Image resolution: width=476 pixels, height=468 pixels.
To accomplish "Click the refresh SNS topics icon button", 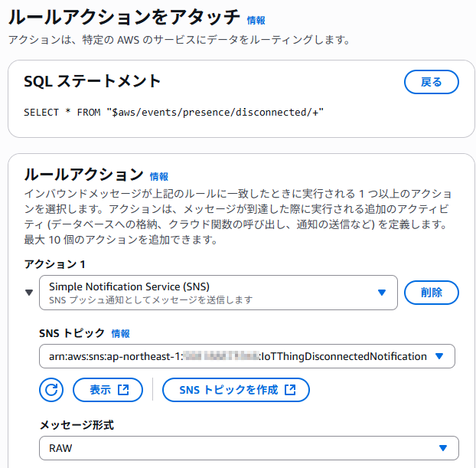I will (x=51, y=390).
